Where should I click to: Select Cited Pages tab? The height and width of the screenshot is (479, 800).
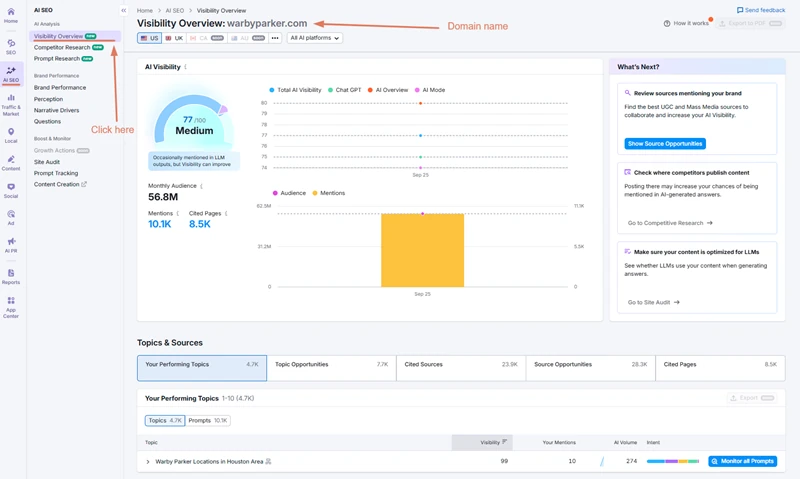point(720,368)
